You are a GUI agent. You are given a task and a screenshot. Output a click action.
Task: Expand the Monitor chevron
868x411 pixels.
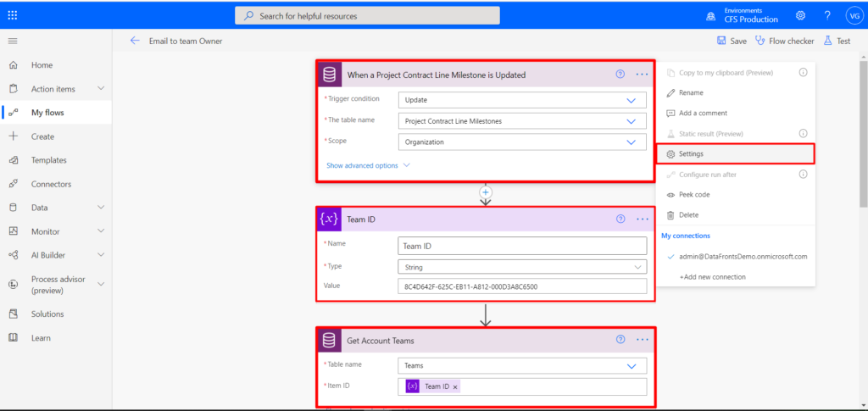pyautogui.click(x=101, y=231)
